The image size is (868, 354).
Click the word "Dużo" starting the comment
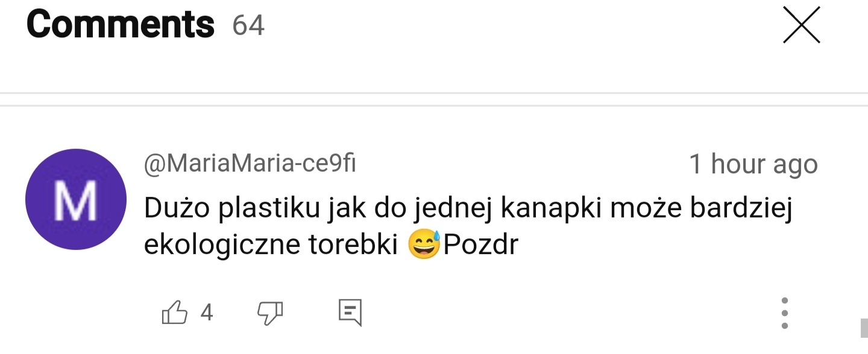pyautogui.click(x=176, y=209)
